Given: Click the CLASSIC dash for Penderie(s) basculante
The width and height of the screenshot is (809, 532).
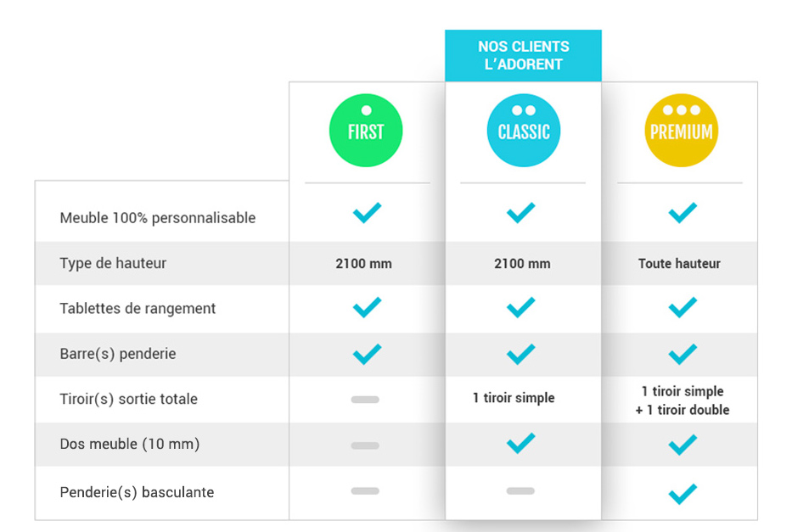Looking at the screenshot, I should [x=520, y=490].
